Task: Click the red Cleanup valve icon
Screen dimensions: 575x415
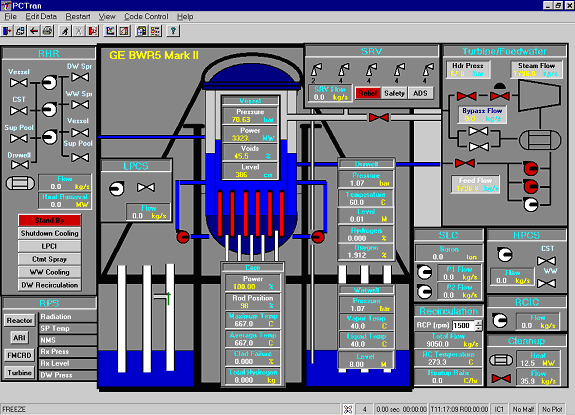Action: click(501, 378)
